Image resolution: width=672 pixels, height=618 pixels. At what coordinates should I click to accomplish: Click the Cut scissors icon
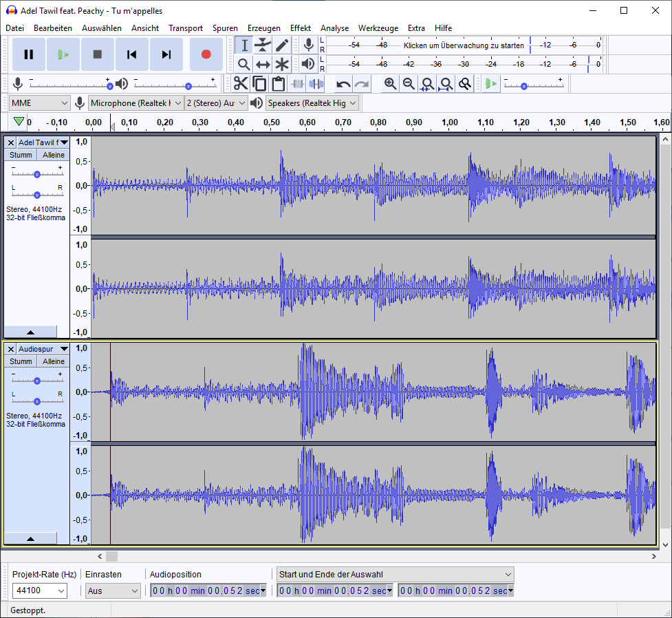[x=240, y=84]
